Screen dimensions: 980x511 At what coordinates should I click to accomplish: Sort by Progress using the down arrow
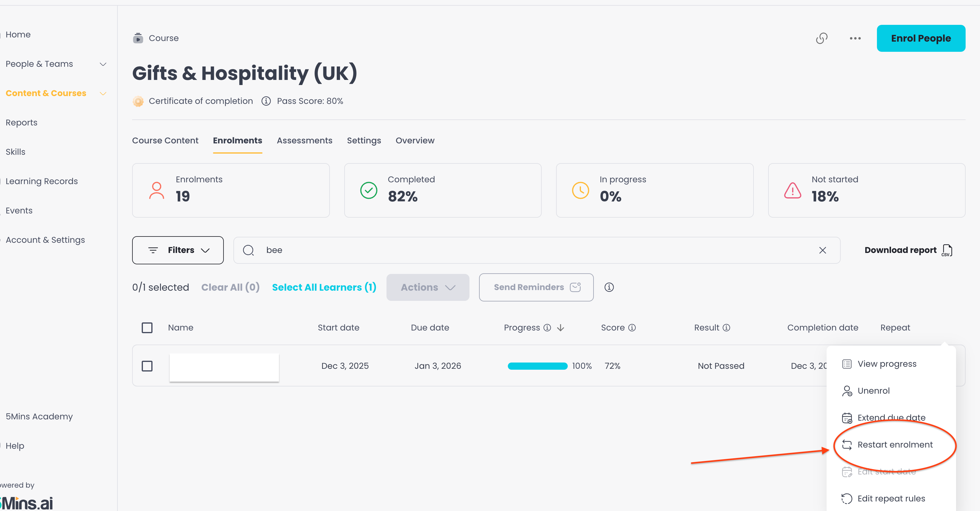560,328
